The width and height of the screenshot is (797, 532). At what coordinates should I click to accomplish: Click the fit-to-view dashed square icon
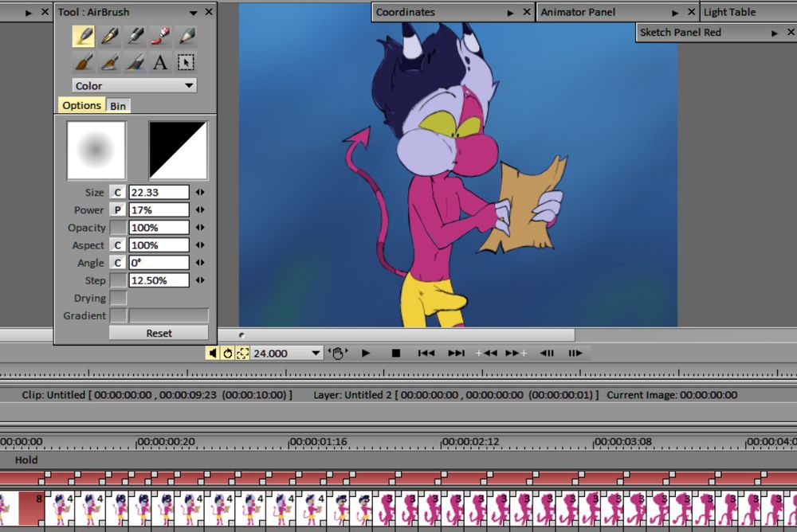pyautogui.click(x=242, y=353)
